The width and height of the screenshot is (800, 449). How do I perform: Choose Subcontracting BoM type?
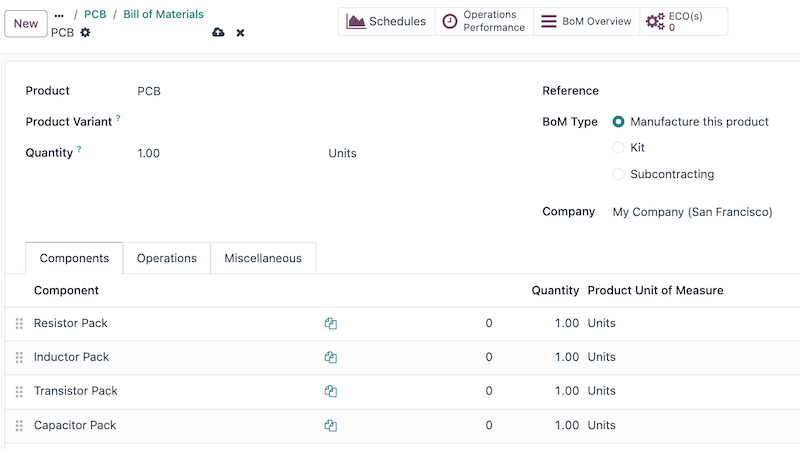618,174
